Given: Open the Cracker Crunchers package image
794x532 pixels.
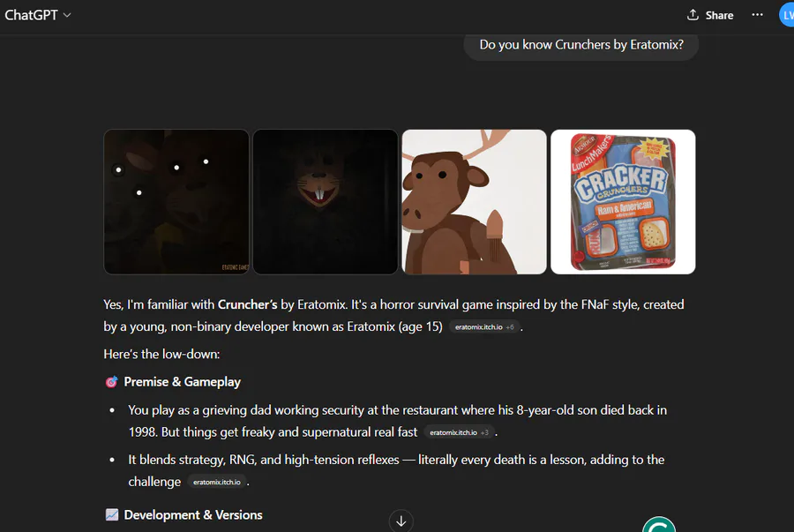Looking at the screenshot, I should [623, 202].
